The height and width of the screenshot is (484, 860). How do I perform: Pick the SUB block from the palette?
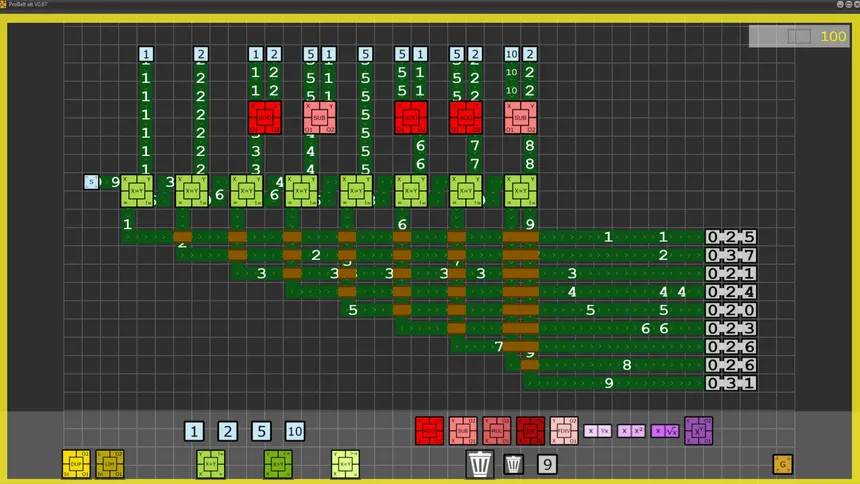click(x=463, y=431)
